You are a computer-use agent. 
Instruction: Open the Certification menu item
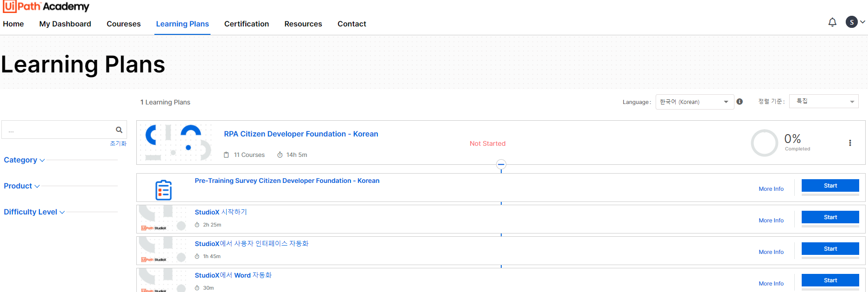tap(247, 24)
